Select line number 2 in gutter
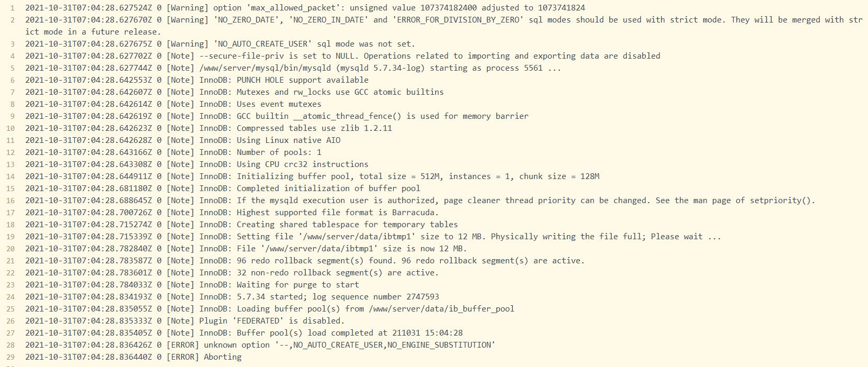Viewport: 868px width, 367px height. pos(13,20)
